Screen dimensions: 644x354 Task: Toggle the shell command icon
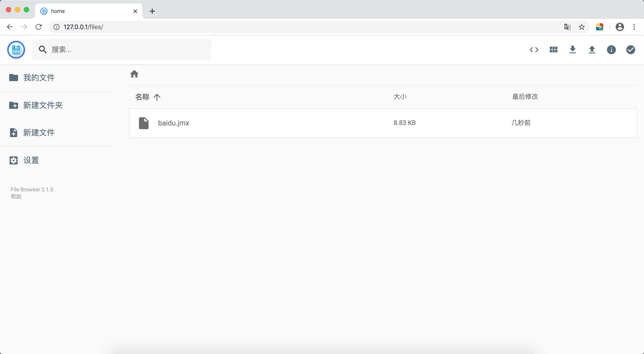tap(534, 50)
